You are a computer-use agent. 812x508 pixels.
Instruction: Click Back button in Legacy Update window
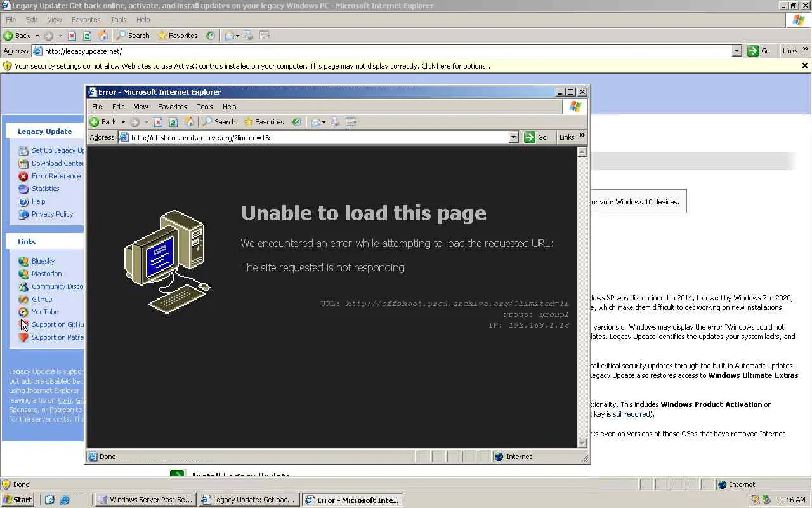pyautogui.click(x=16, y=36)
